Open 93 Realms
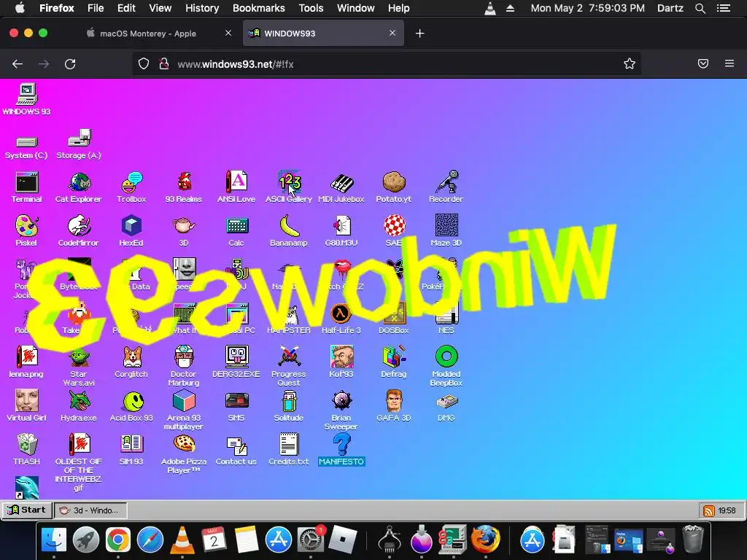Image resolution: width=747 pixels, height=560 pixels. tap(184, 187)
